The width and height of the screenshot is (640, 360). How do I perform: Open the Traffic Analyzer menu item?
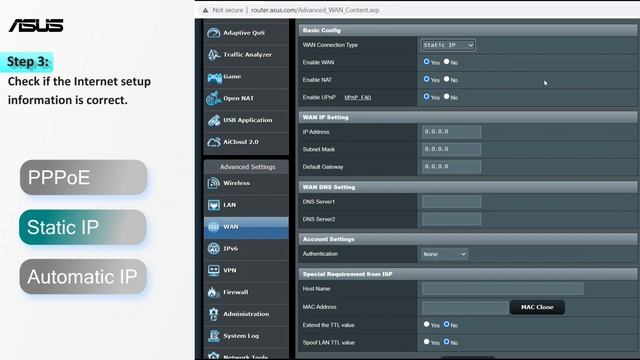(x=246, y=55)
